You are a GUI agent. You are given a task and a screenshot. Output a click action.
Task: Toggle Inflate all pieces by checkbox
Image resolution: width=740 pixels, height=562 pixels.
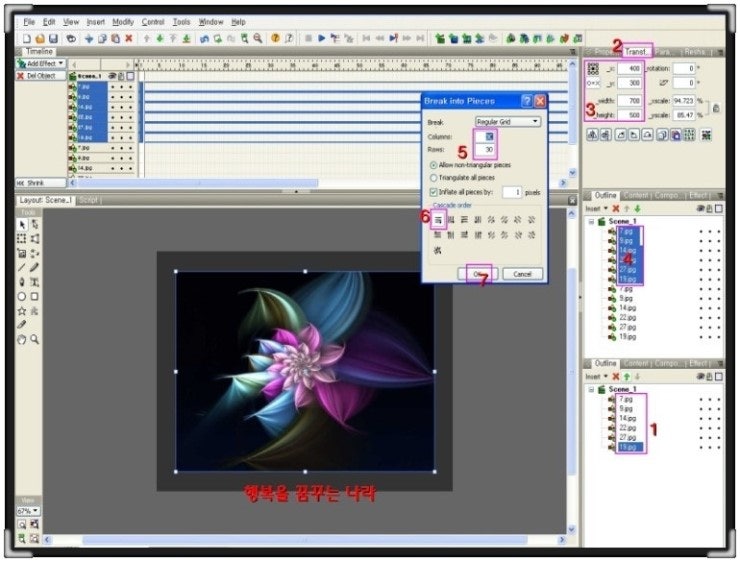433,192
